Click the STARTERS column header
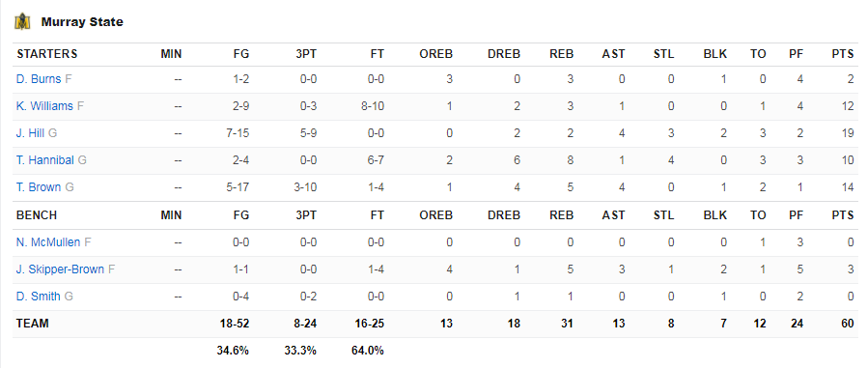868x368 pixels. 47,54
